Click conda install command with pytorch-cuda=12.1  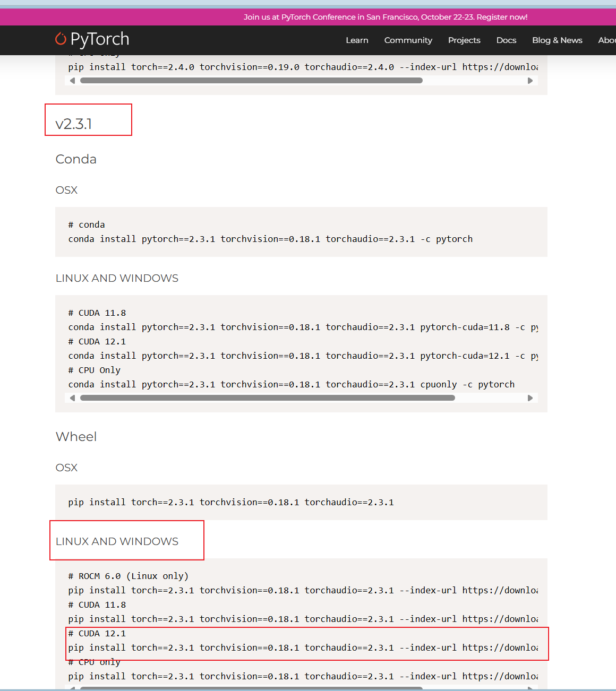[x=303, y=356]
